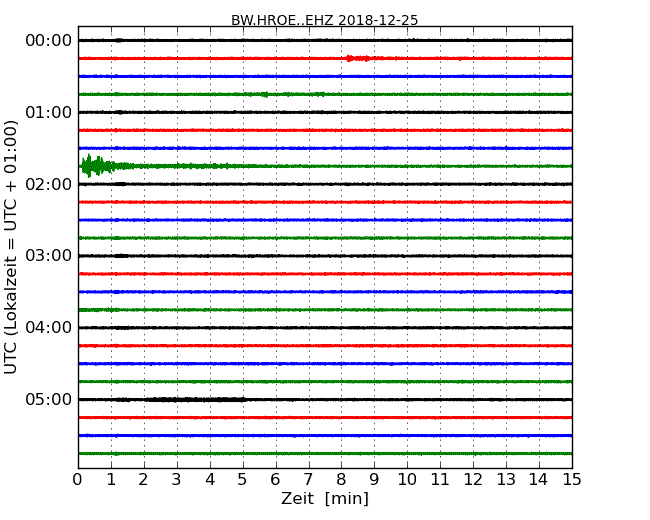Select the 05:00 time label on y-axis
This screenshot has width=650, height=520.
(x=49, y=399)
